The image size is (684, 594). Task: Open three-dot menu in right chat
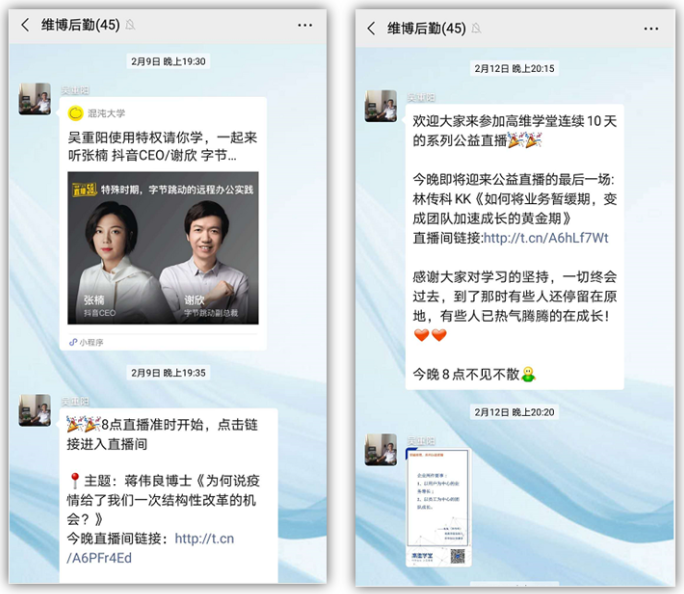pos(651,29)
